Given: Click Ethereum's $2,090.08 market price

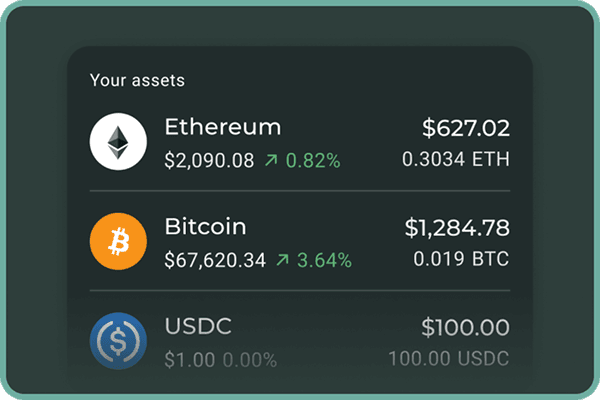Looking at the screenshot, I should click(x=209, y=160).
